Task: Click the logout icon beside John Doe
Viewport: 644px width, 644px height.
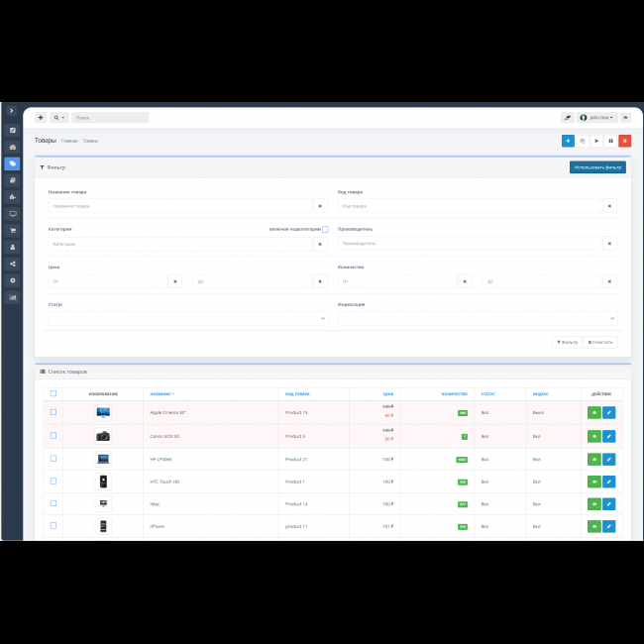Action: coord(625,117)
